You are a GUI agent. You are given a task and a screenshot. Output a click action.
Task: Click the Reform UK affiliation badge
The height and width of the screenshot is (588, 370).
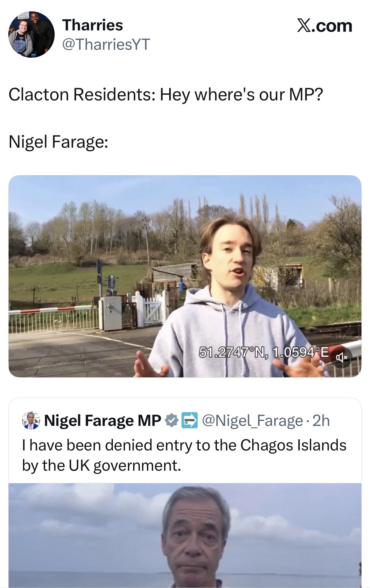[190, 420]
